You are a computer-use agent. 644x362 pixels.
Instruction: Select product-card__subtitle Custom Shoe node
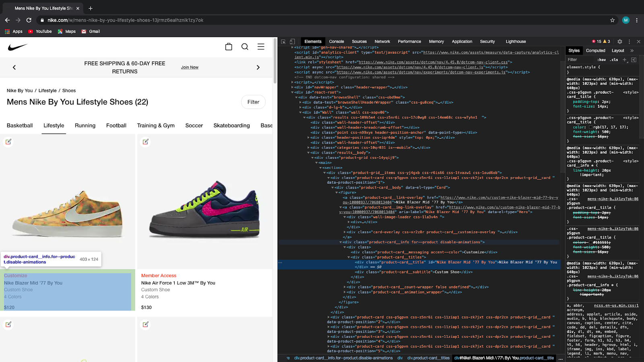[414, 272]
